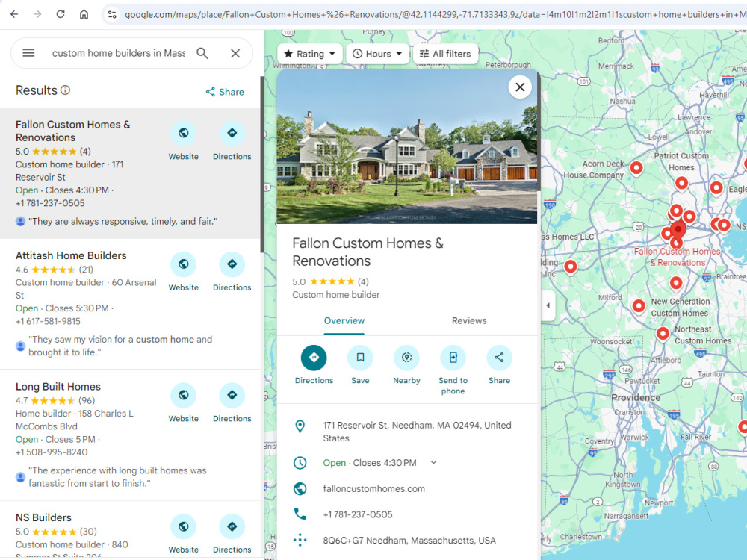
Task: Click Long Built Homes rating (96) reviews
Action: point(86,400)
